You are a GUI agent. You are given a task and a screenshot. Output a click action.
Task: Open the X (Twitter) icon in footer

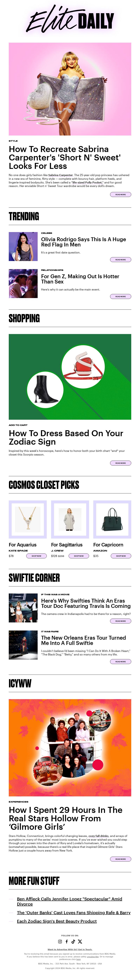click(x=80, y=942)
